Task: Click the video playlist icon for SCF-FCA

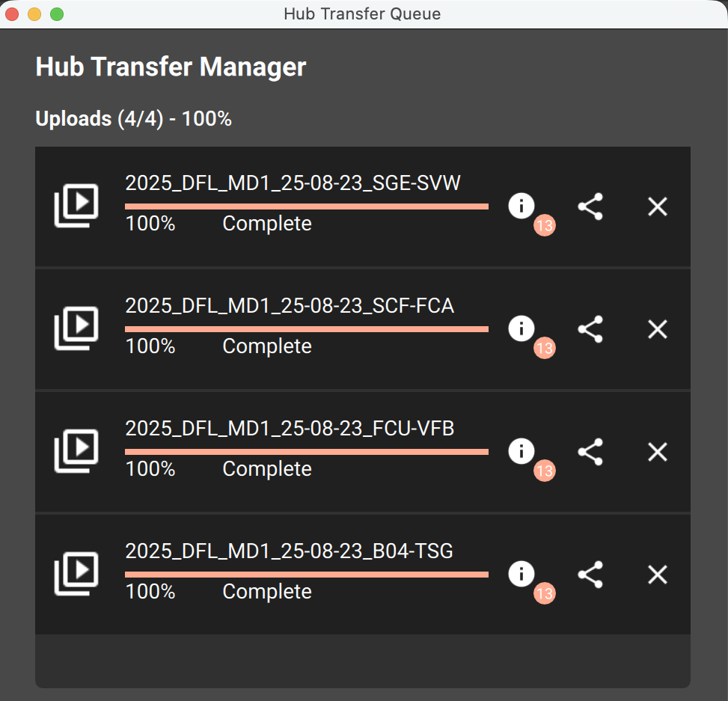Action: point(76,328)
